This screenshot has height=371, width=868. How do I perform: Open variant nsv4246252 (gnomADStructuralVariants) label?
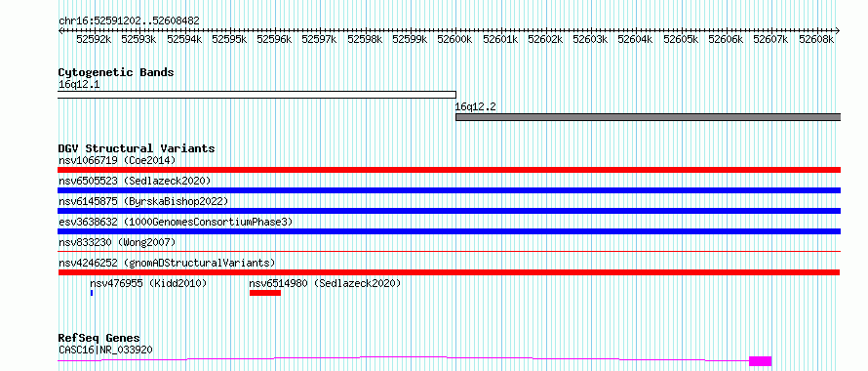[x=167, y=264]
